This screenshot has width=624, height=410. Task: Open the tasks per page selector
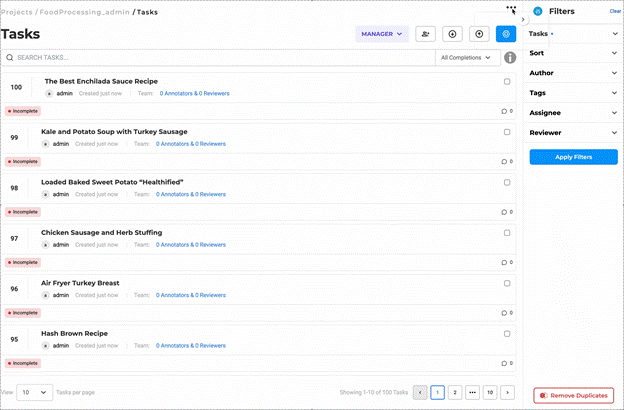tap(35, 392)
